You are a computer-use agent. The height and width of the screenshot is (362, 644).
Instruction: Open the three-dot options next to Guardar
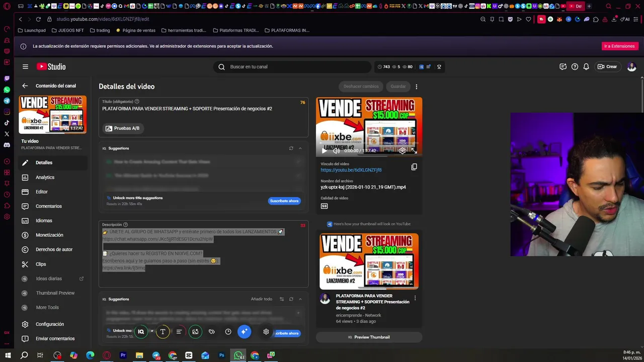click(416, 86)
